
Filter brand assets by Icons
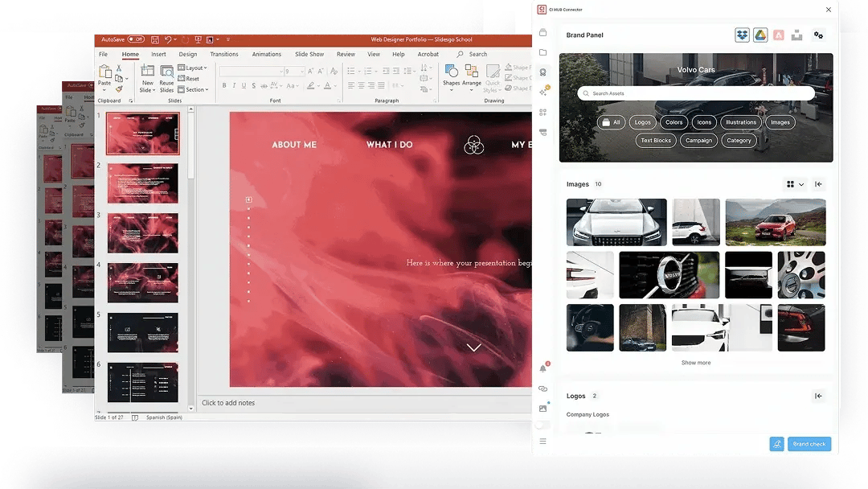coord(704,122)
